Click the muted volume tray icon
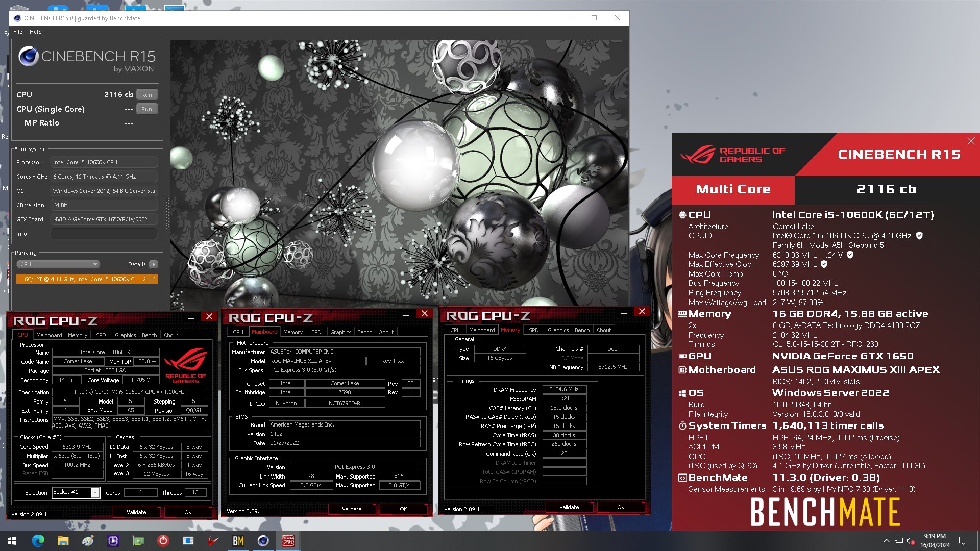Screen dimensions: 980x551 911,541
